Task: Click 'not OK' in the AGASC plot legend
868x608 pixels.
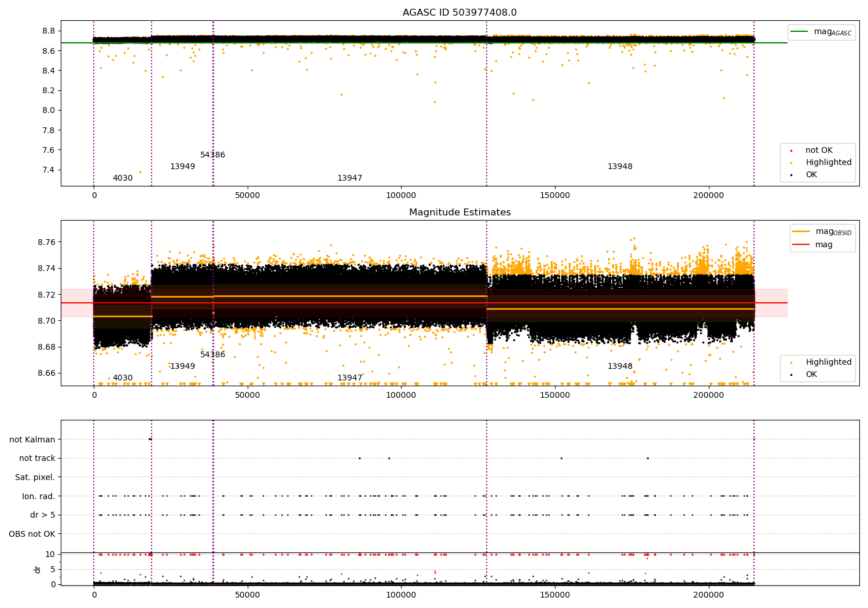Action: (819, 151)
